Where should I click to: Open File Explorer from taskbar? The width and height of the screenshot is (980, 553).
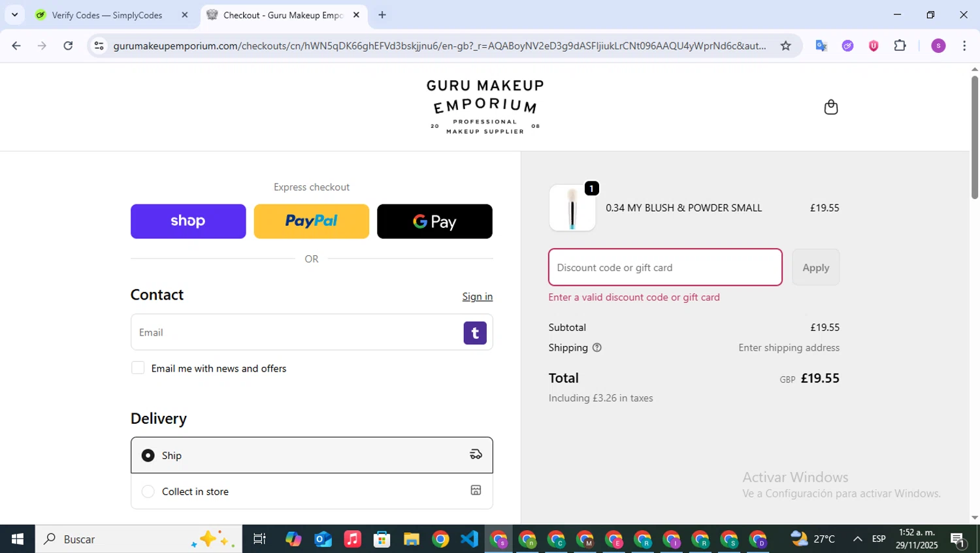(x=412, y=539)
